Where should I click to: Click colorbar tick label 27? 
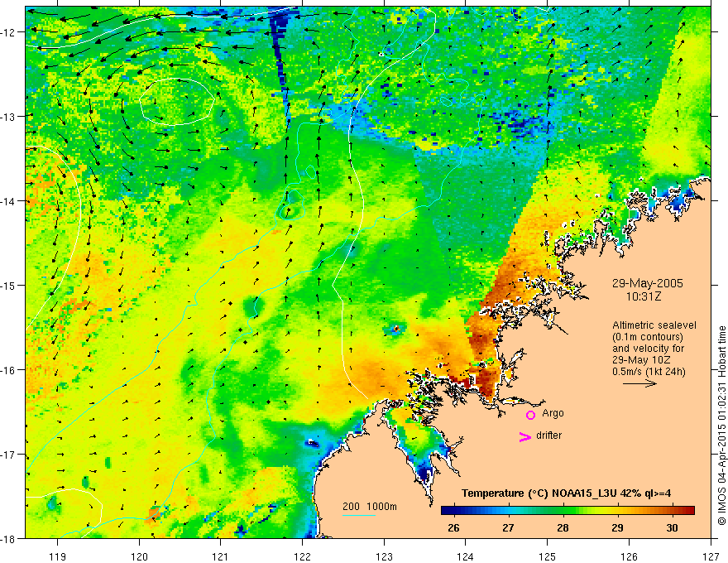click(509, 527)
